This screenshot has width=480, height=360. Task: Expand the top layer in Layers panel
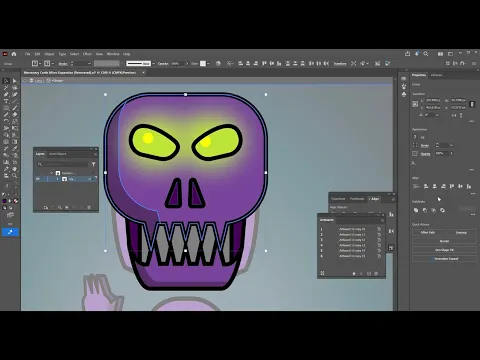pyautogui.click(x=52, y=173)
